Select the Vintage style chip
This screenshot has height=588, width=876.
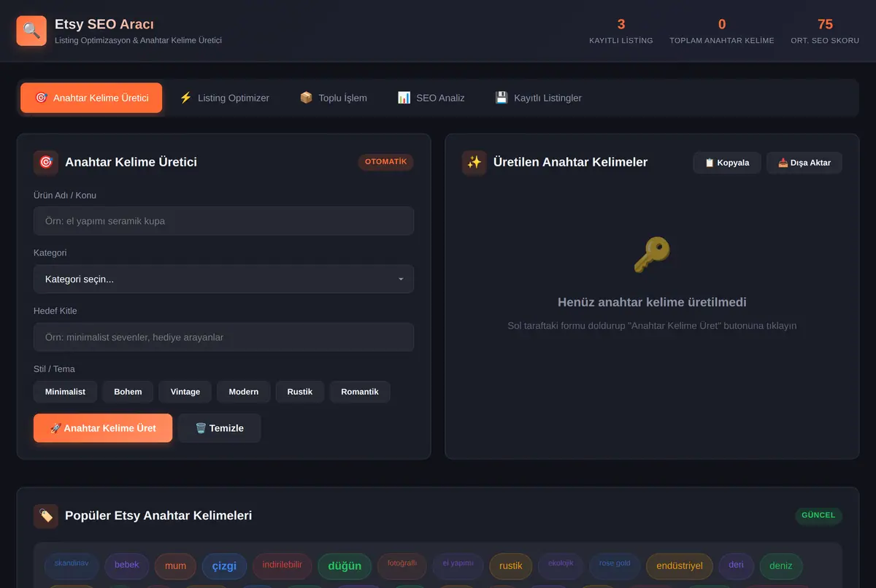tap(185, 392)
